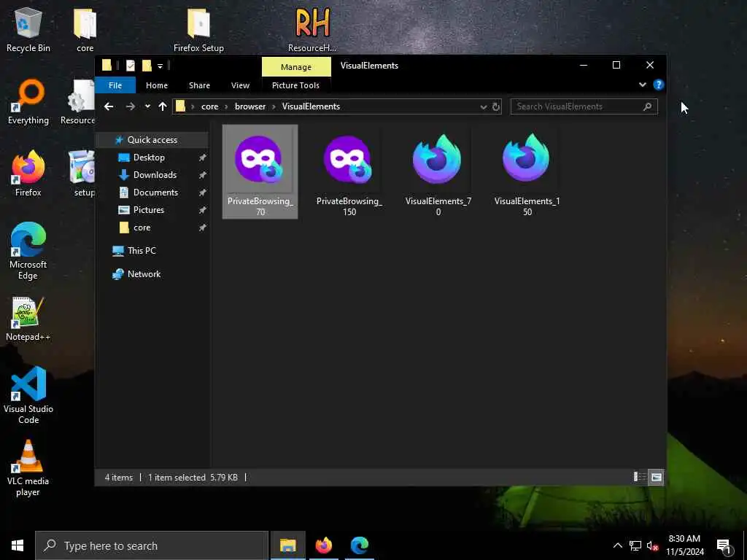Image resolution: width=747 pixels, height=560 pixels.
Task: Click the Forward navigation arrow
Action: (x=130, y=106)
